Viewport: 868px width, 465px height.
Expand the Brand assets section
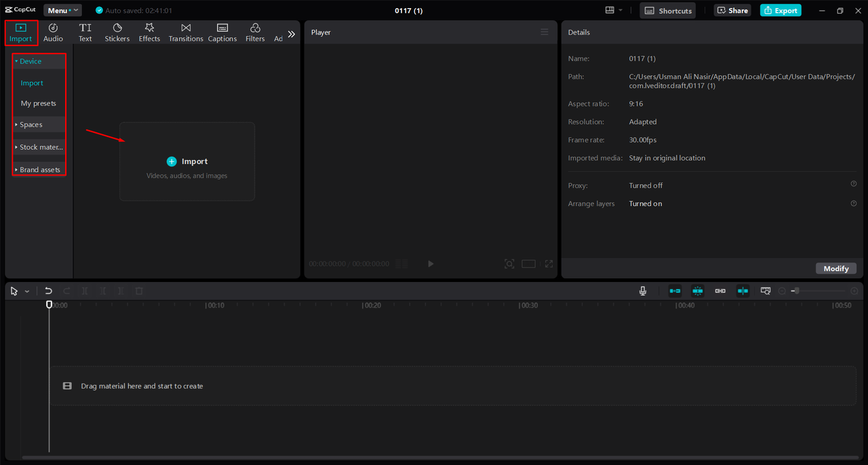(x=39, y=169)
